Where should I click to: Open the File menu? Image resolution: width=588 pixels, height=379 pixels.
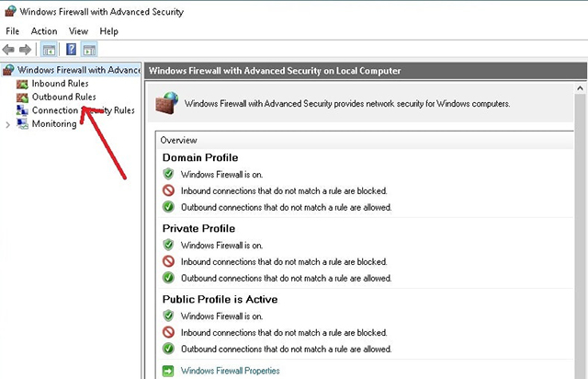(x=12, y=31)
